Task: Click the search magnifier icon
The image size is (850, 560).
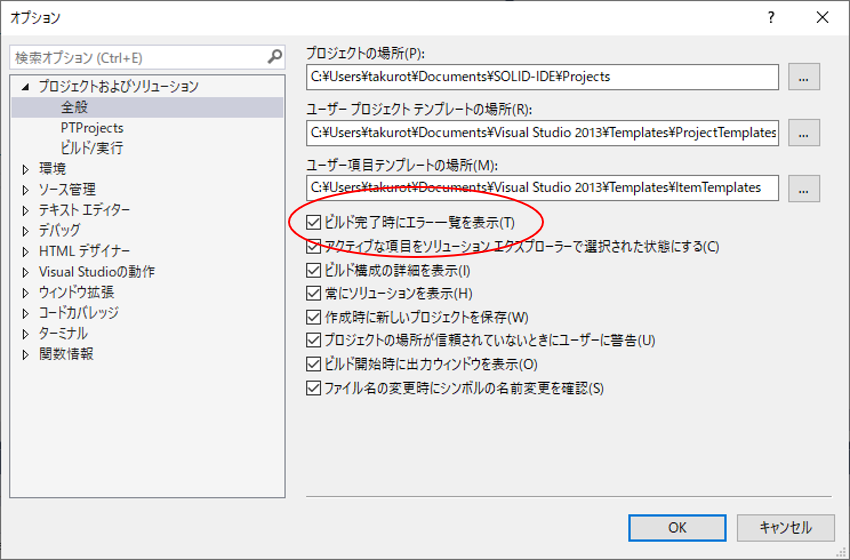Action: (x=275, y=58)
